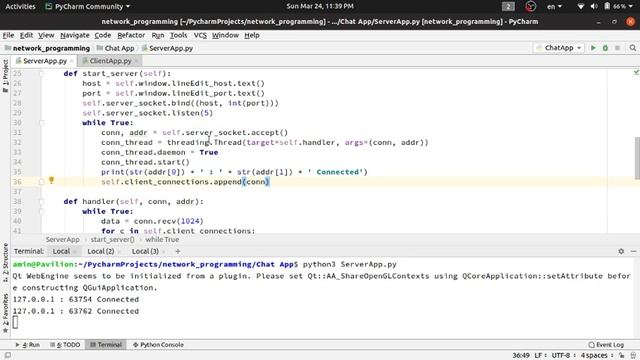Collapse the while True block at line 30
The image size is (640, 360).
42,122
